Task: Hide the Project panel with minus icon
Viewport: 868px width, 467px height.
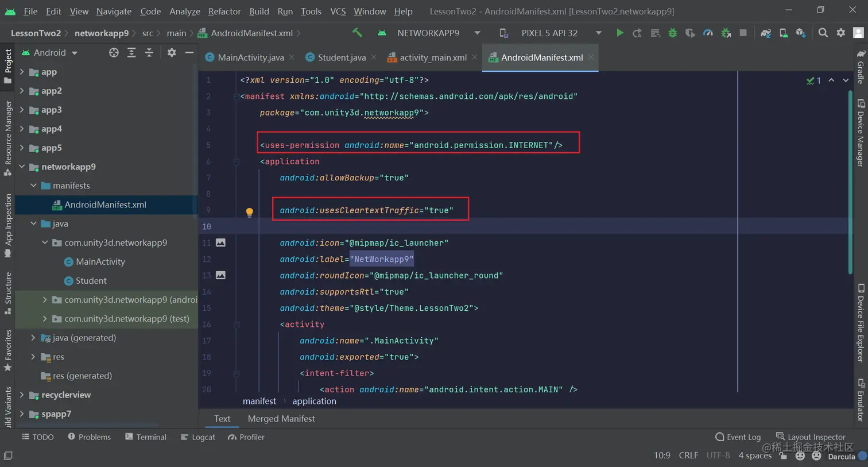Action: (189, 52)
